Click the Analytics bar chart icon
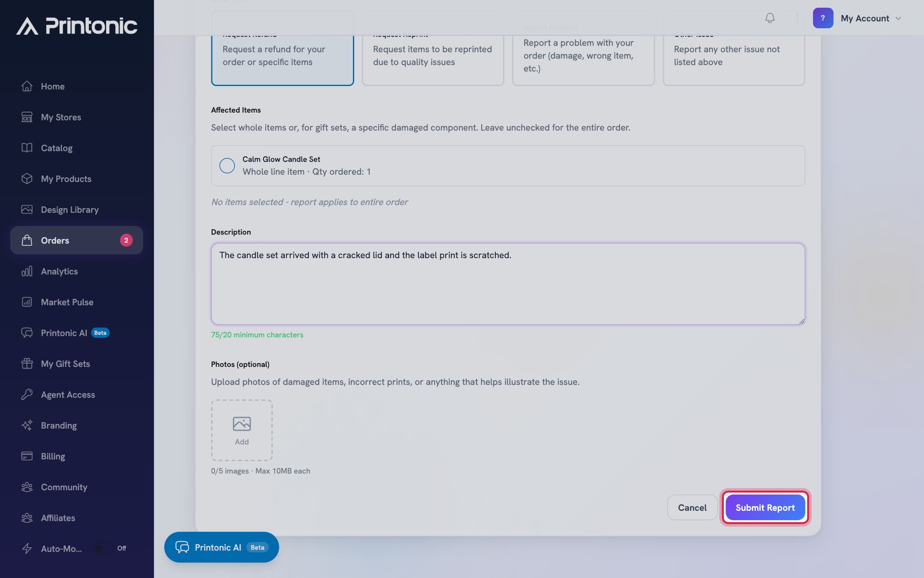The image size is (924, 578). tap(27, 271)
